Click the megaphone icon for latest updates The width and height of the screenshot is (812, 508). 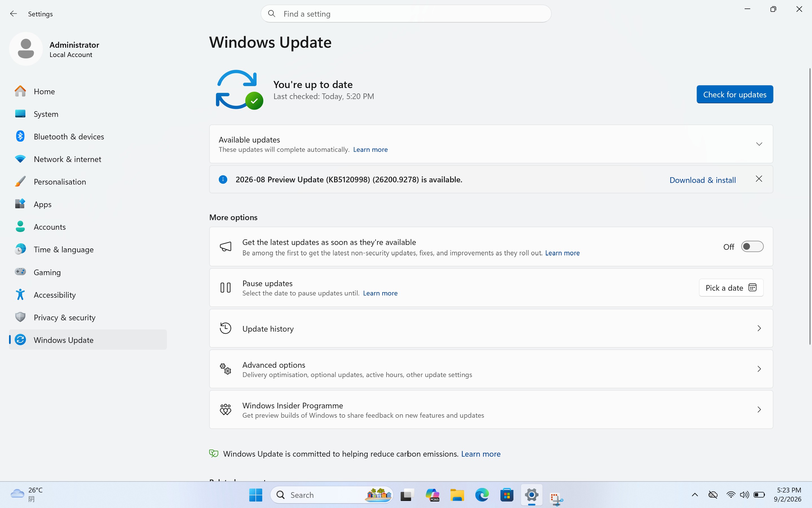click(x=226, y=247)
